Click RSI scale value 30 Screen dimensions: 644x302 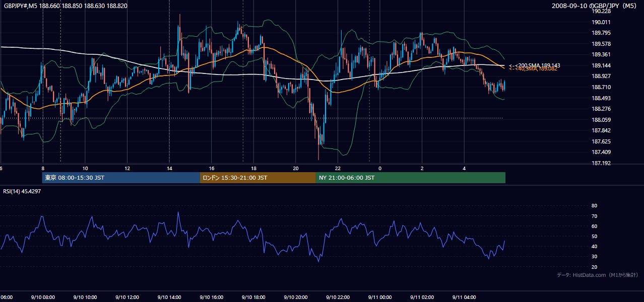tap(595, 256)
